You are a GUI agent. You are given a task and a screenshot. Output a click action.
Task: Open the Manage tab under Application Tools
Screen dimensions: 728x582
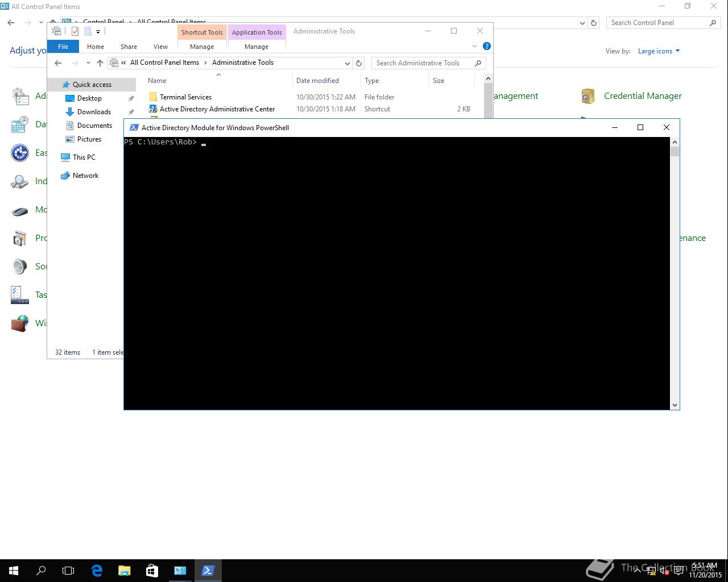coord(257,47)
